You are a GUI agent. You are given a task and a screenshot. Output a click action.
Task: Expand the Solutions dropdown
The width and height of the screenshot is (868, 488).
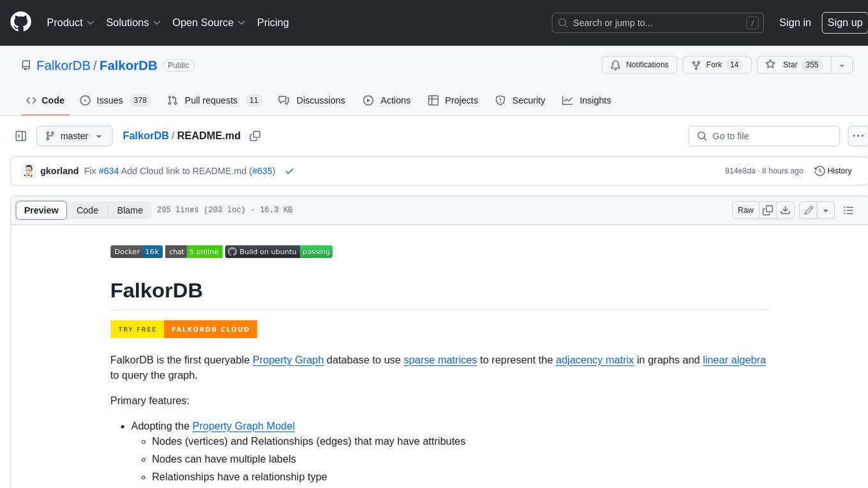pyautogui.click(x=133, y=22)
